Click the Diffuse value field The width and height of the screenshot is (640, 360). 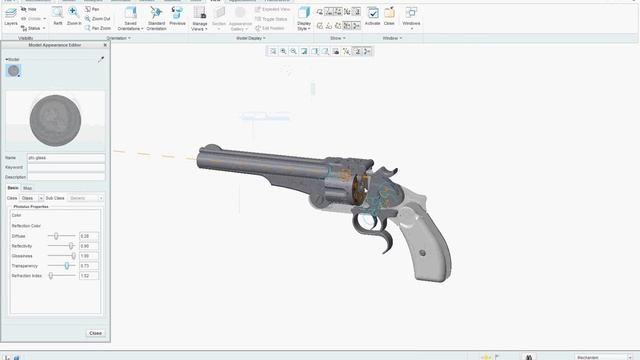89,236
